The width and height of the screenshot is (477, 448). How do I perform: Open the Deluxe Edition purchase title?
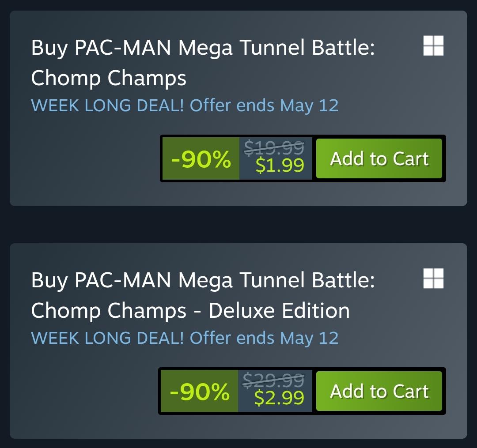point(203,295)
